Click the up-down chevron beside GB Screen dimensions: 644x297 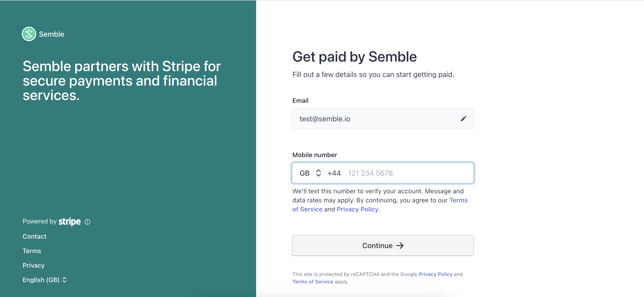(318, 173)
